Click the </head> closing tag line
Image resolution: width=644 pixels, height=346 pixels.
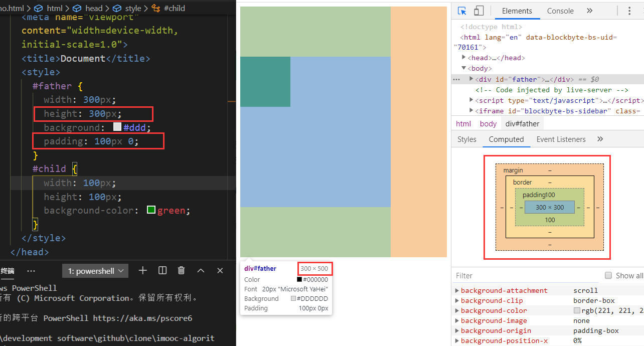click(30, 252)
